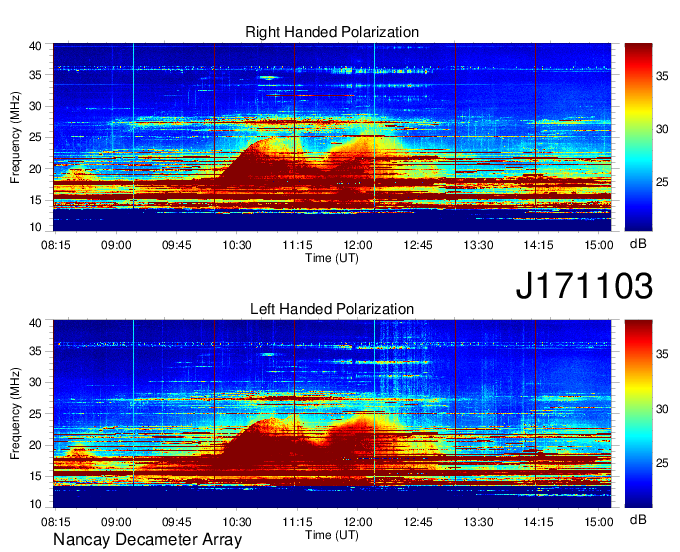The height and width of the screenshot is (552, 680).
Task: Click the 09:45 tick under Left Handed plot
Action: pos(177,522)
